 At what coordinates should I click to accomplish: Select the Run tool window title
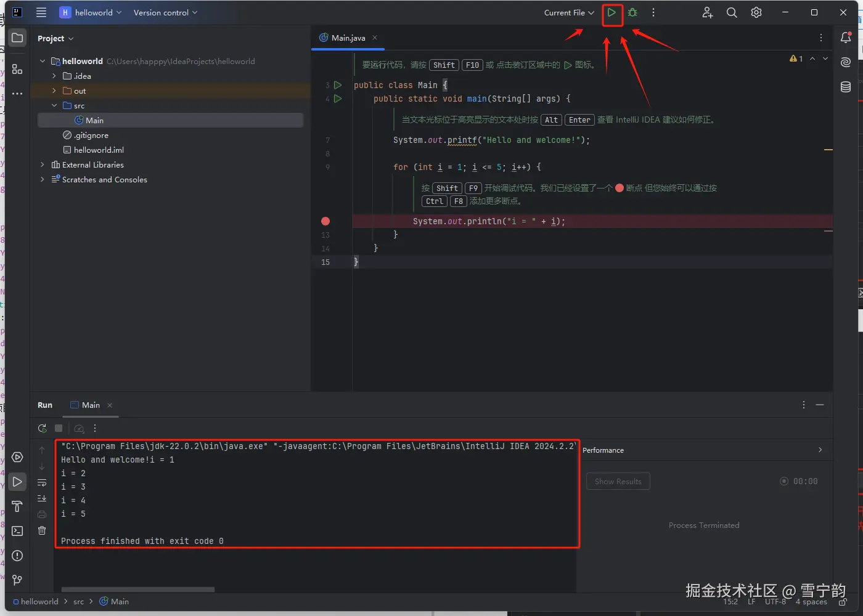point(45,405)
